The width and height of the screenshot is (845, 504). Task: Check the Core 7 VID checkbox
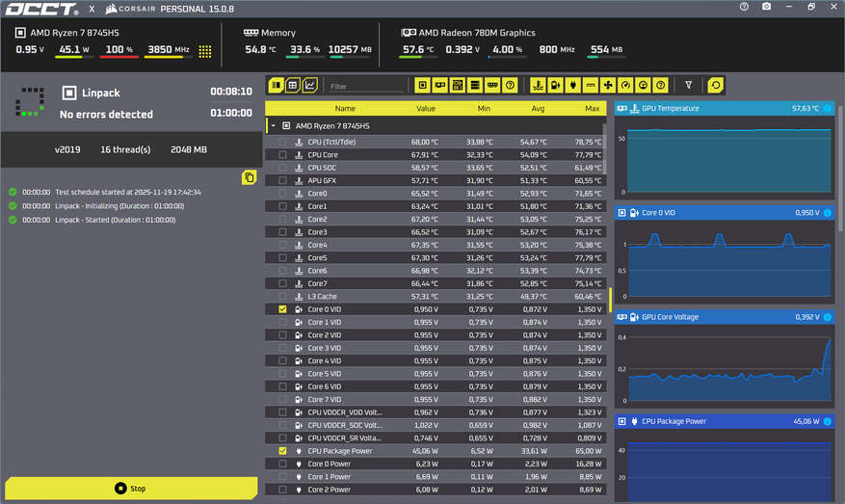click(x=282, y=399)
